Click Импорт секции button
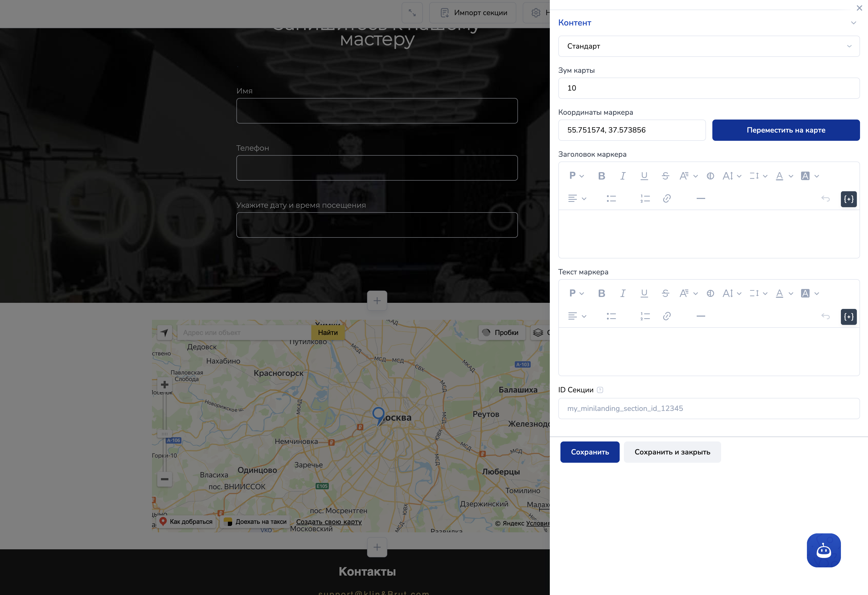Viewport: 868px width, 595px height. [x=473, y=13]
